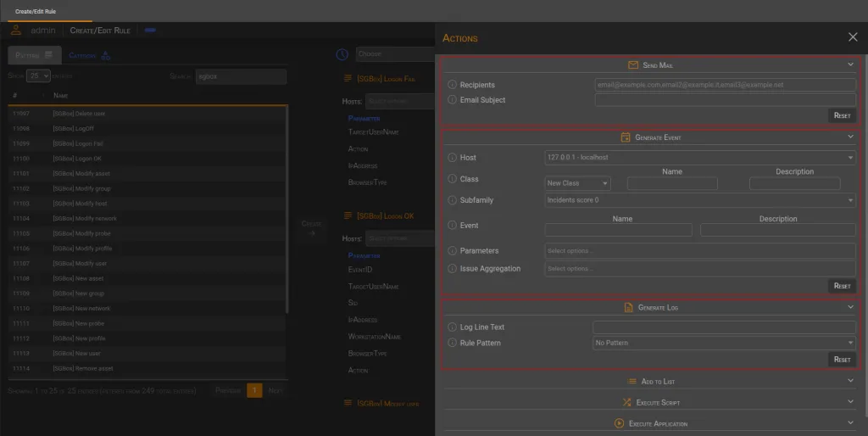The image size is (868, 436).
Task: Collapse the Generate Event section chevron
Action: click(x=851, y=137)
